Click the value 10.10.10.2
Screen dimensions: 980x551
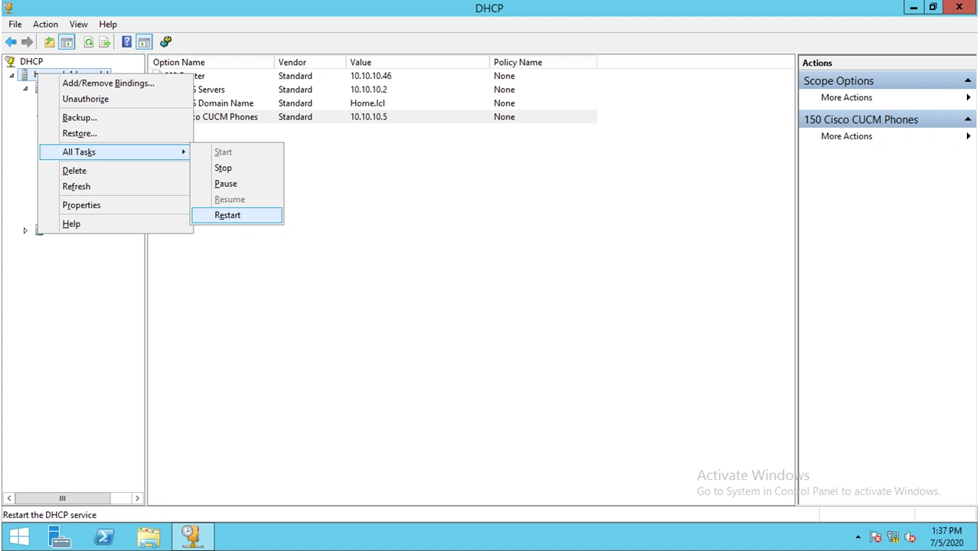(x=368, y=90)
